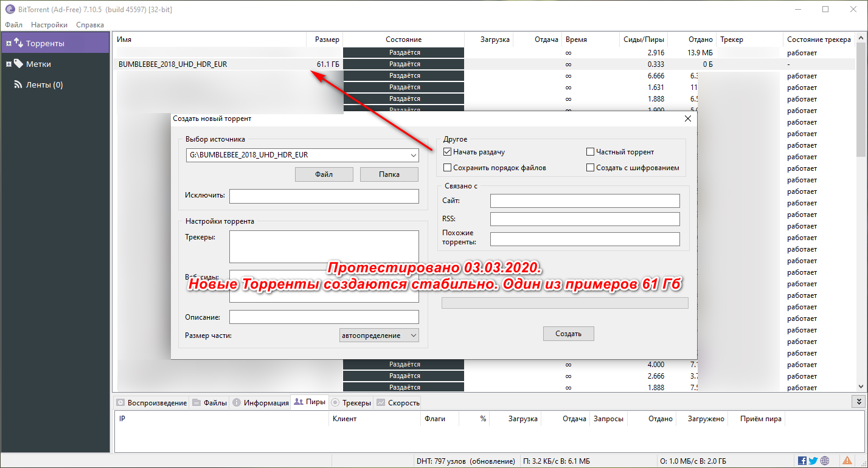
Task: Click the 0.333 seeds/peers ratio cell
Action: coord(656,64)
